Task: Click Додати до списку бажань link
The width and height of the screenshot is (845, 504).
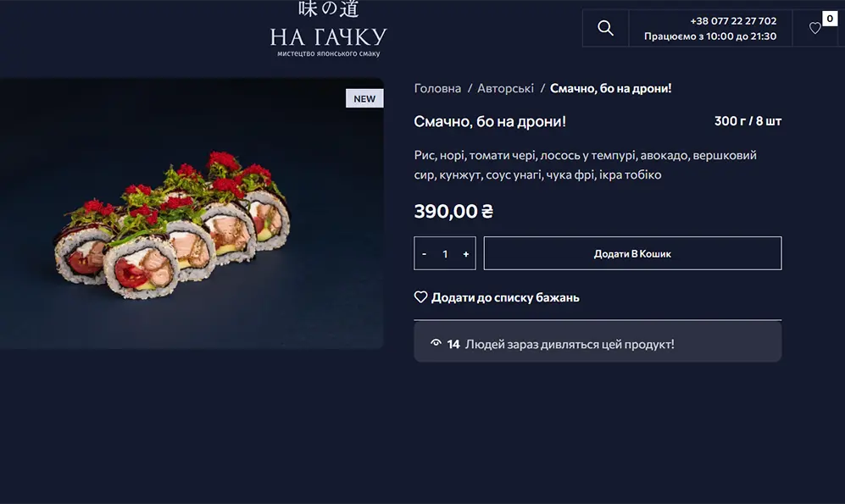Action: [x=505, y=297]
